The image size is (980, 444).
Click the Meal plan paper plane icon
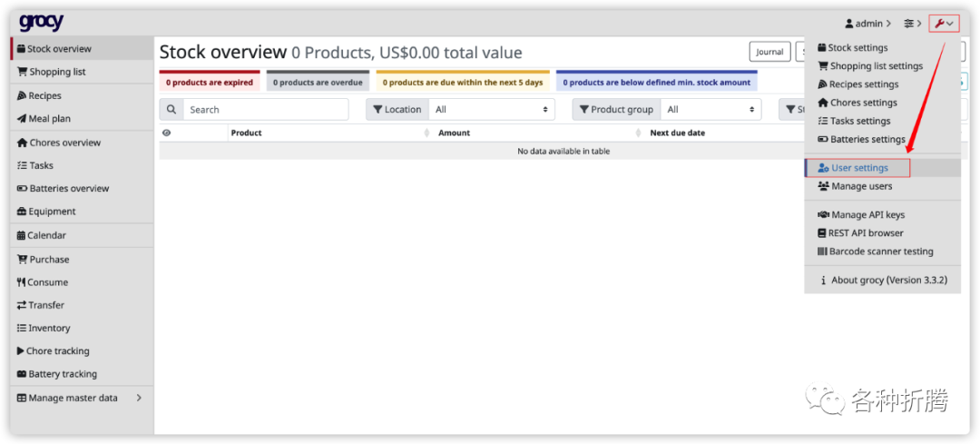coord(21,119)
